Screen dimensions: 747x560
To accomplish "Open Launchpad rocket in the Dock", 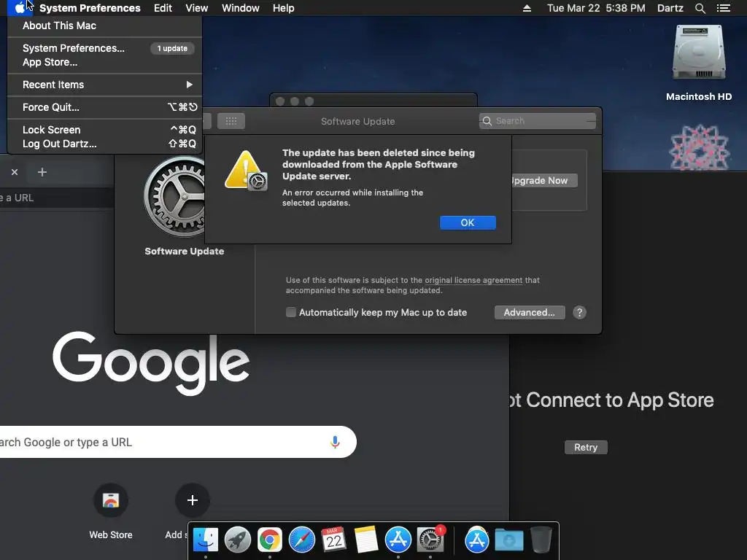I will pos(238,540).
